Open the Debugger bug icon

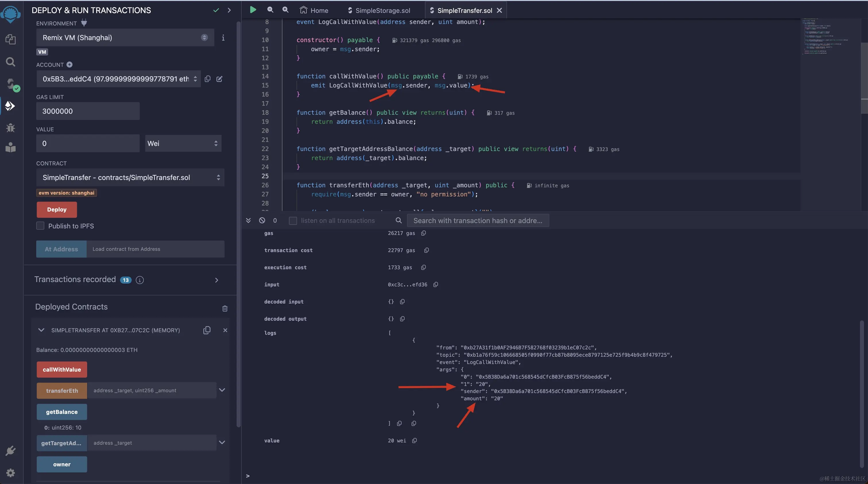[10, 128]
